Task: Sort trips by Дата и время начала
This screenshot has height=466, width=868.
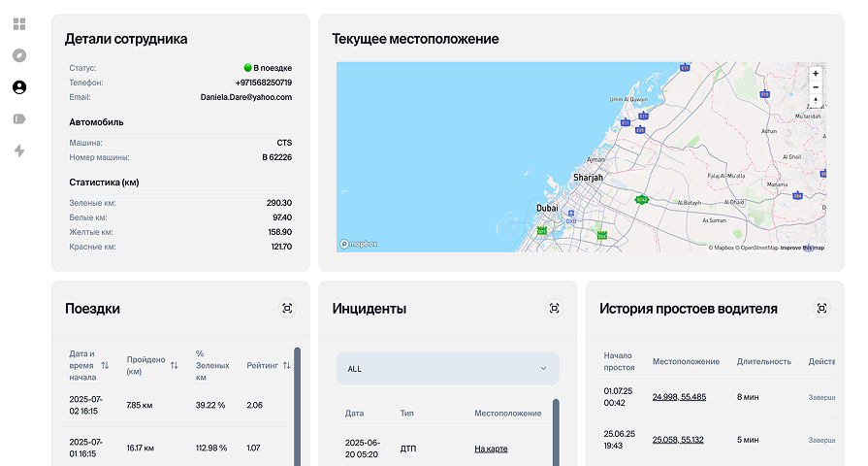Action: pyautogui.click(x=105, y=365)
